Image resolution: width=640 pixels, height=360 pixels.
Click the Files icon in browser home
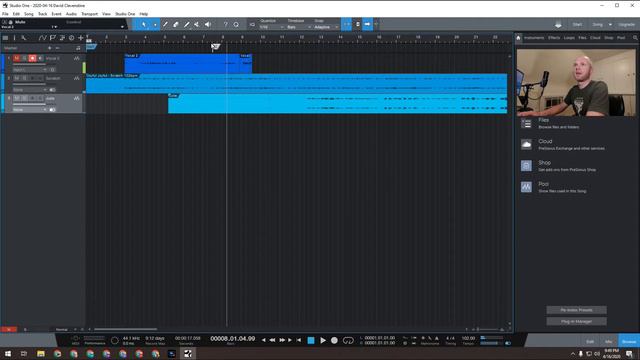526,123
